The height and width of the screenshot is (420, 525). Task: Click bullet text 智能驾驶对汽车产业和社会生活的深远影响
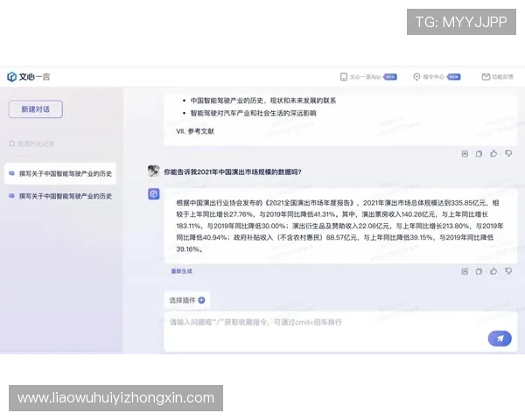(253, 113)
